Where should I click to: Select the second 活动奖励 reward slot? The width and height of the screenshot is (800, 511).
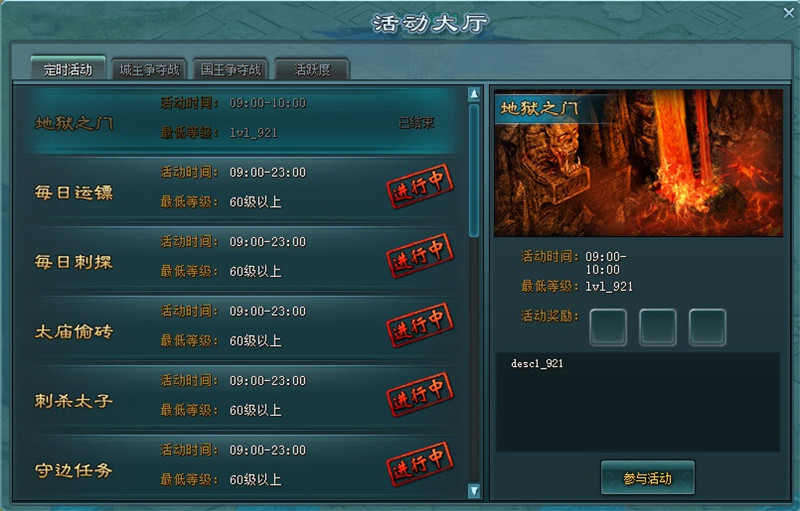(x=658, y=327)
